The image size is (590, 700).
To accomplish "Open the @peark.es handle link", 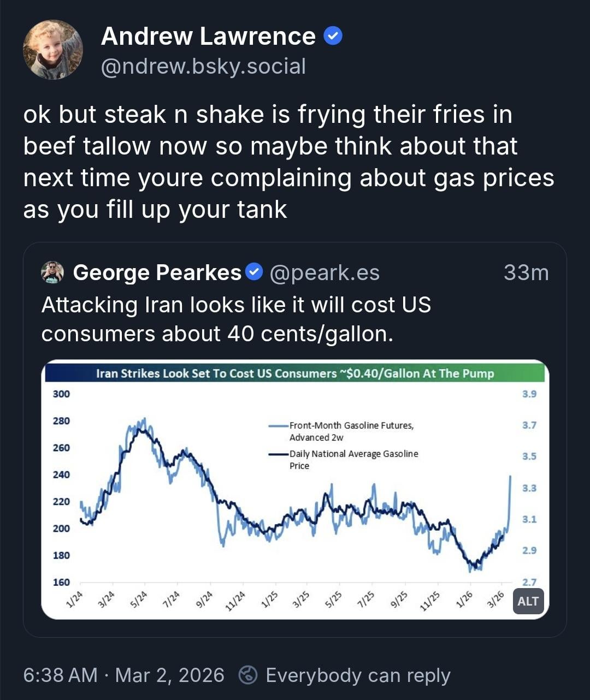I will click(324, 272).
